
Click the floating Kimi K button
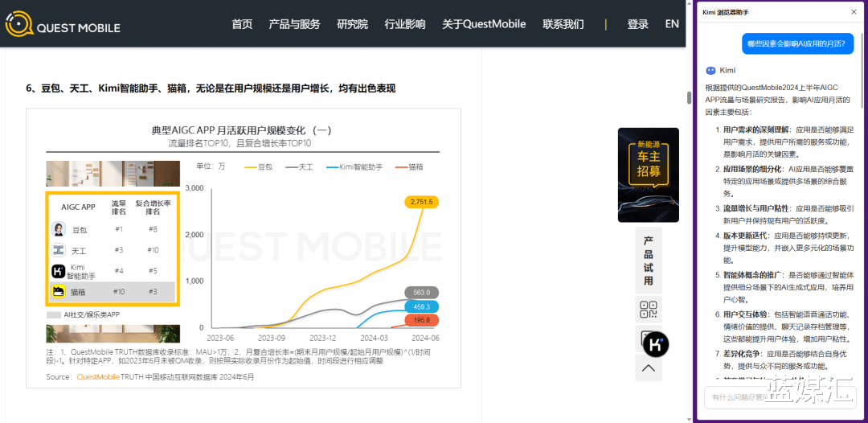point(656,344)
